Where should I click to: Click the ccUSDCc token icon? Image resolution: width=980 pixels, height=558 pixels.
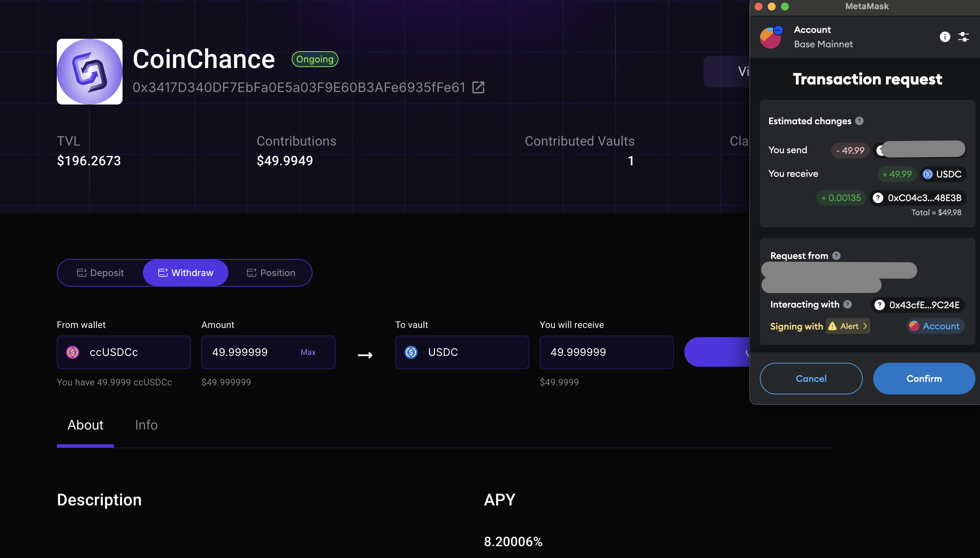pos(73,352)
